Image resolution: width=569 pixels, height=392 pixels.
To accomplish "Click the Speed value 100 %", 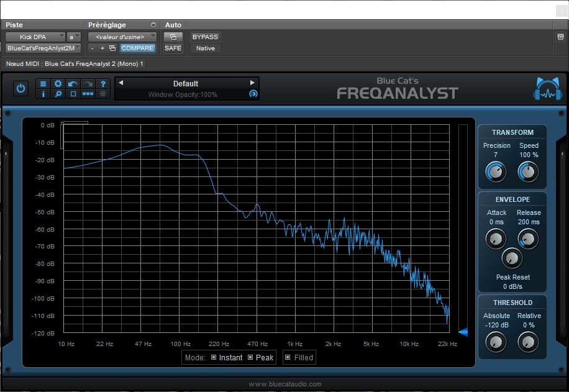I will pos(529,155).
